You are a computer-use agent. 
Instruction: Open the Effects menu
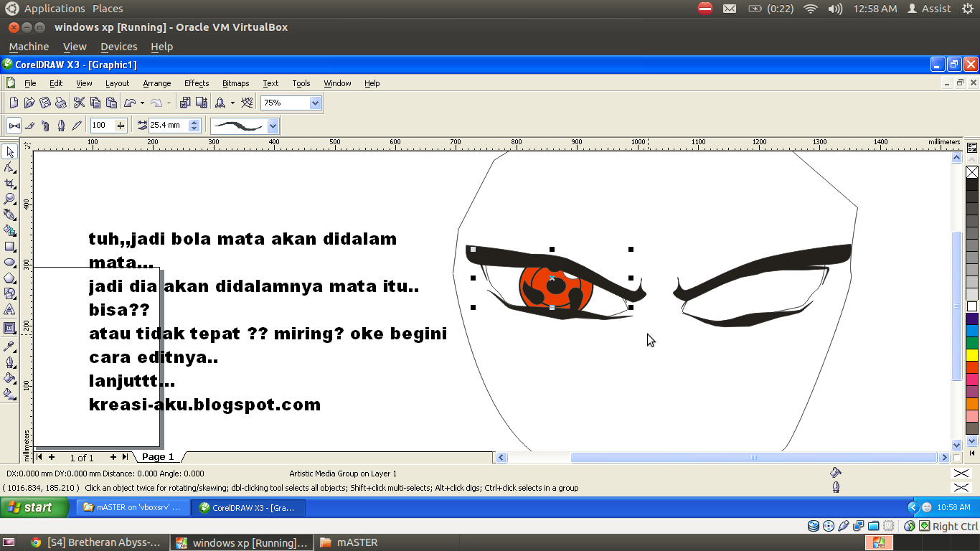(x=197, y=83)
